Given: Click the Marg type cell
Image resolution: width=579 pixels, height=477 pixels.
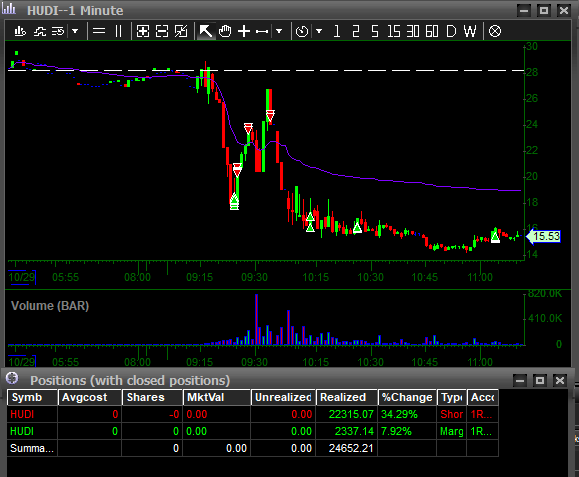Looking at the screenshot, I should tap(452, 431).
